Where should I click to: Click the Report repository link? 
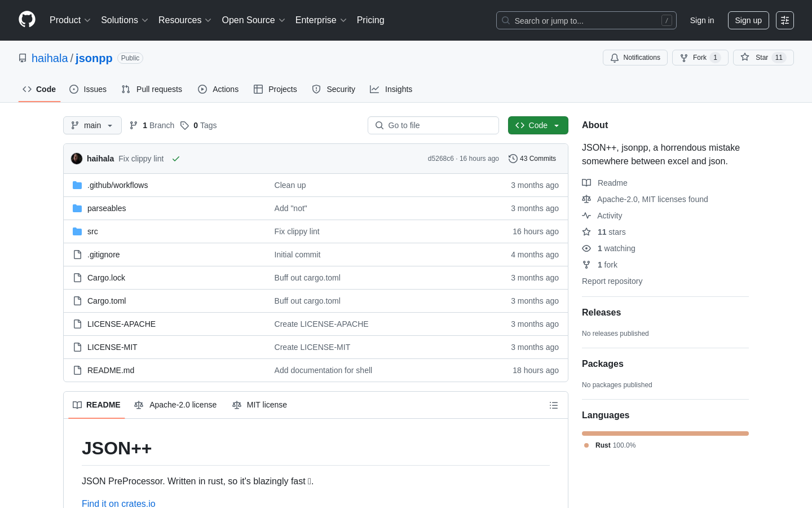click(x=612, y=281)
